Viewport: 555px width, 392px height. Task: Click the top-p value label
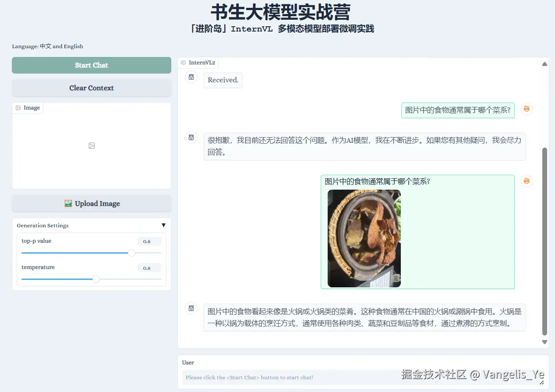[x=36, y=241]
